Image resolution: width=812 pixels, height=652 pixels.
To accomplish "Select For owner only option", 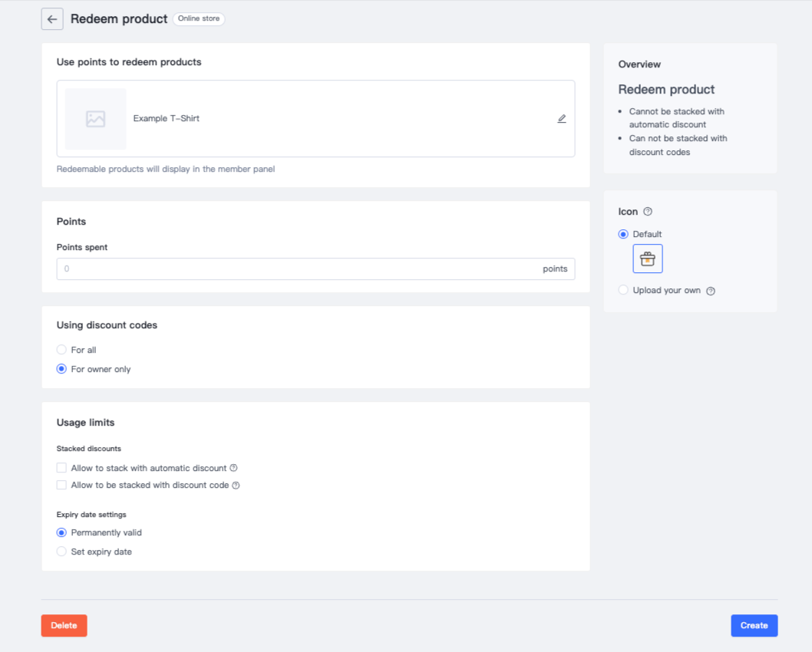I will point(61,369).
